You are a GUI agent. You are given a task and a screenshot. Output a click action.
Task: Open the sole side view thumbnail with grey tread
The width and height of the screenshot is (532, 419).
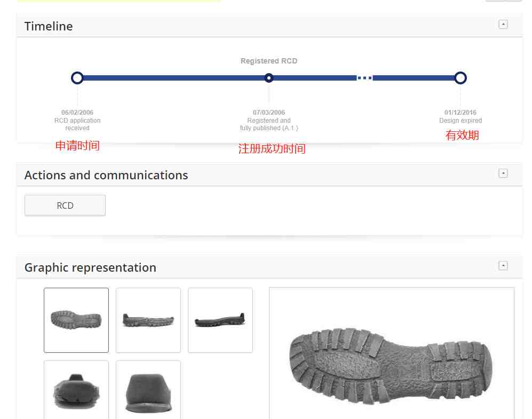pyautogui.click(x=148, y=320)
